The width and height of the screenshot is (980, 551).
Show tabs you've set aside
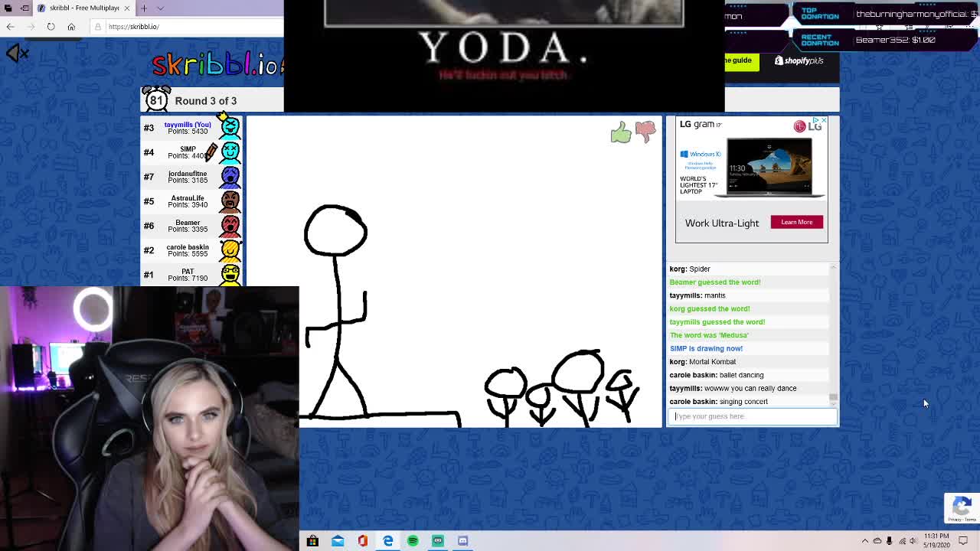click(x=6, y=8)
